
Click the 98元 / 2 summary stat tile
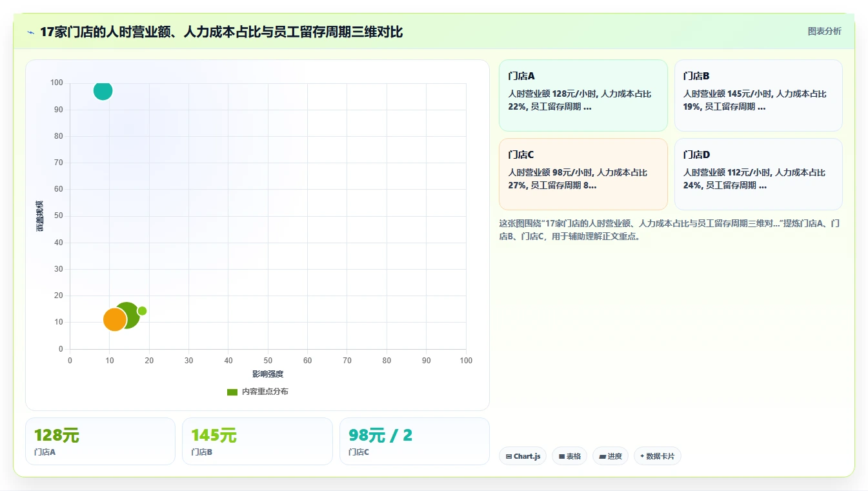click(x=414, y=441)
